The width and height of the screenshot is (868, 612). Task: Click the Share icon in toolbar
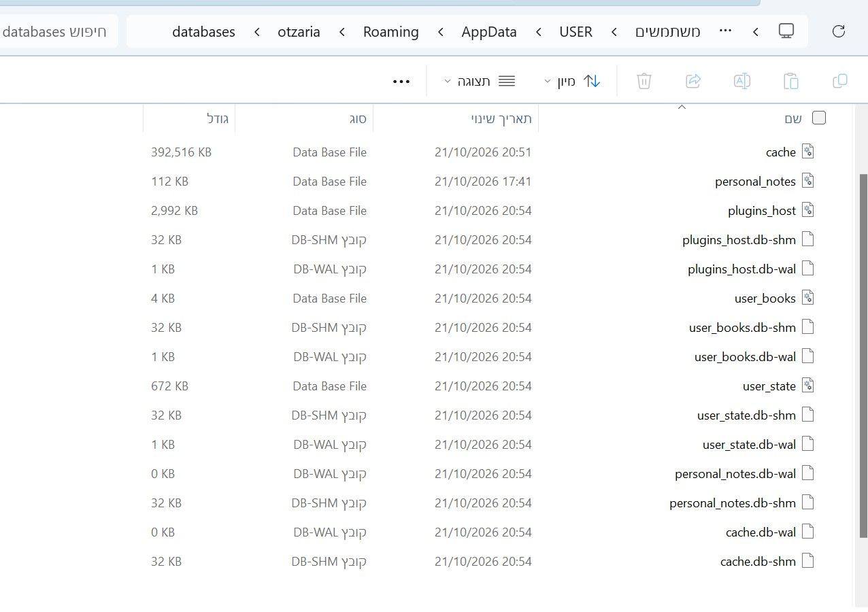coord(693,81)
